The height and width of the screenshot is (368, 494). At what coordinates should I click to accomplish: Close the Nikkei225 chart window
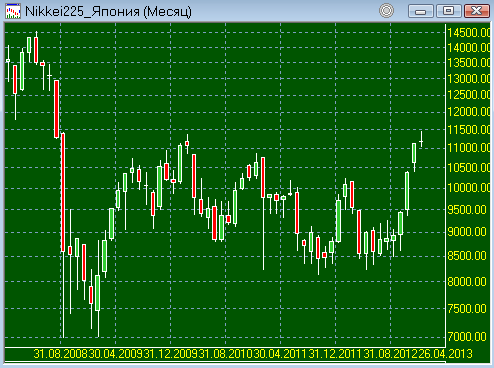click(477, 11)
